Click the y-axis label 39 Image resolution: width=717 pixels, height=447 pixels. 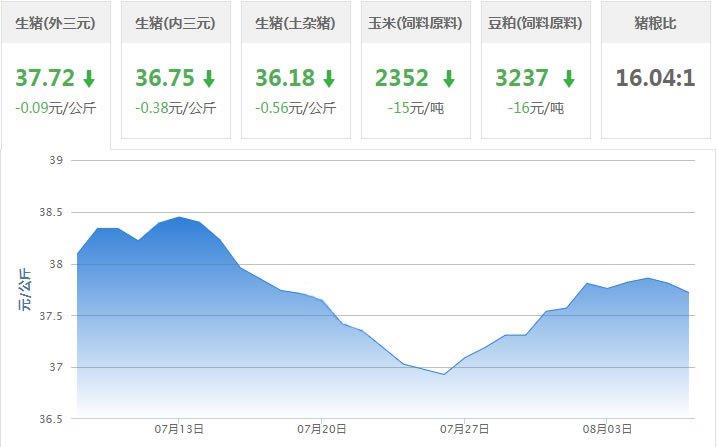point(56,160)
